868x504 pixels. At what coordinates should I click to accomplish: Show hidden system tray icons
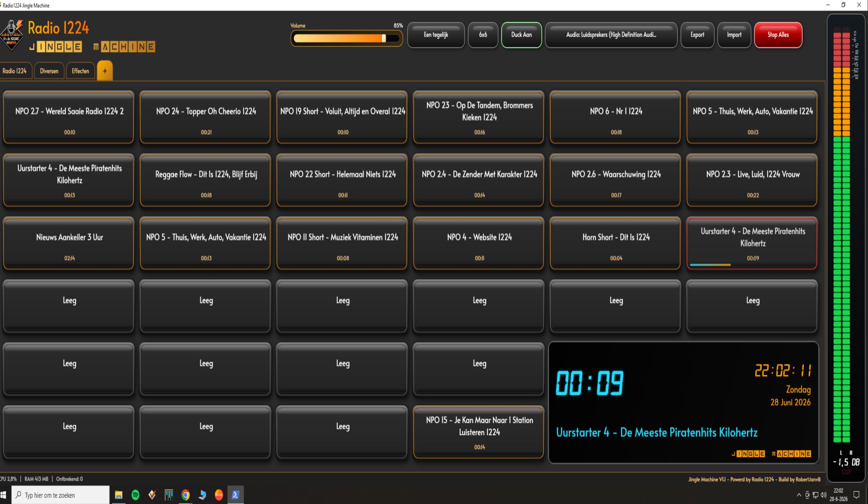point(799,495)
